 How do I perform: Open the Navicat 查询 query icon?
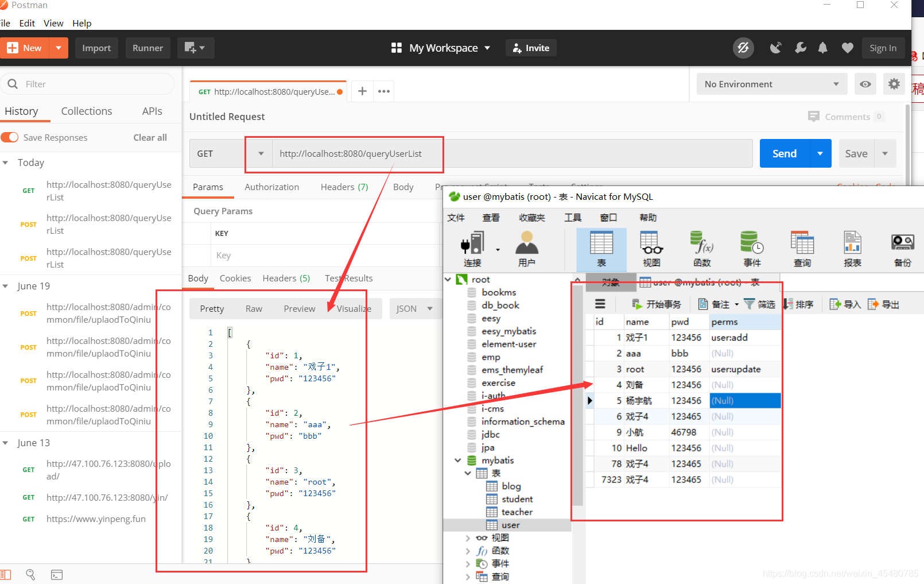tap(802, 249)
